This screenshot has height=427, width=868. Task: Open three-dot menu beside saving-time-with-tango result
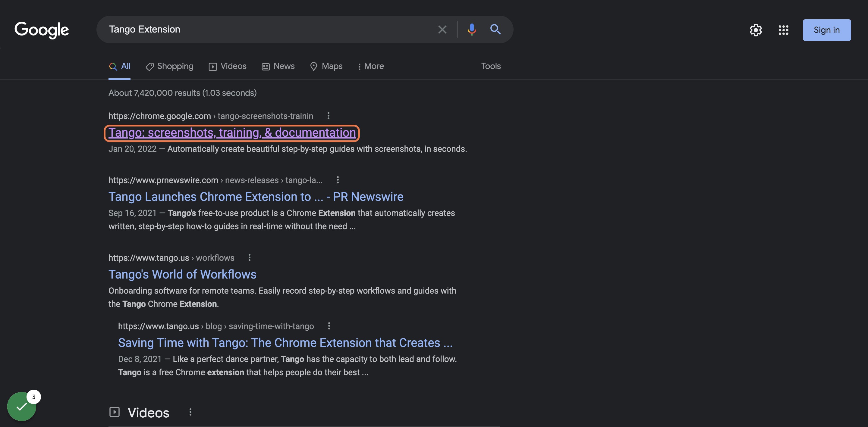[x=329, y=326]
